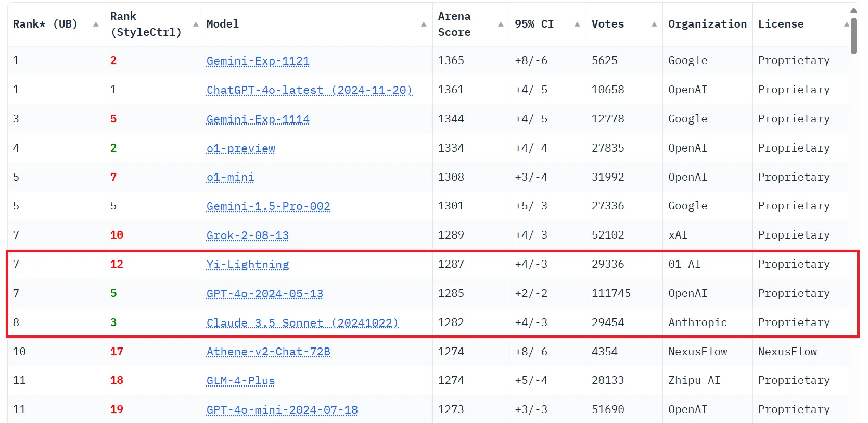Open the o1-mini model link
Viewport: 868px width, 423px height.
click(231, 177)
